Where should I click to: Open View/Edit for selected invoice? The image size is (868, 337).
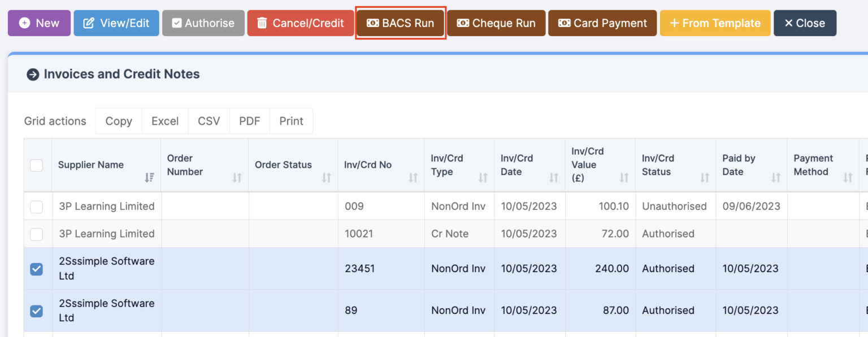coord(116,23)
